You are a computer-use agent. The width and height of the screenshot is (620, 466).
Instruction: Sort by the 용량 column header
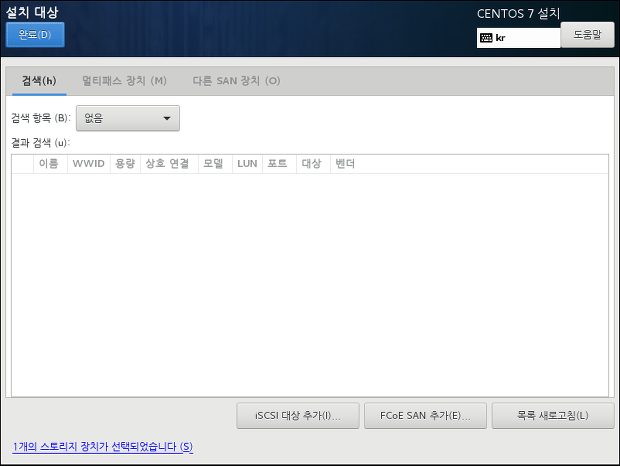tap(125, 164)
